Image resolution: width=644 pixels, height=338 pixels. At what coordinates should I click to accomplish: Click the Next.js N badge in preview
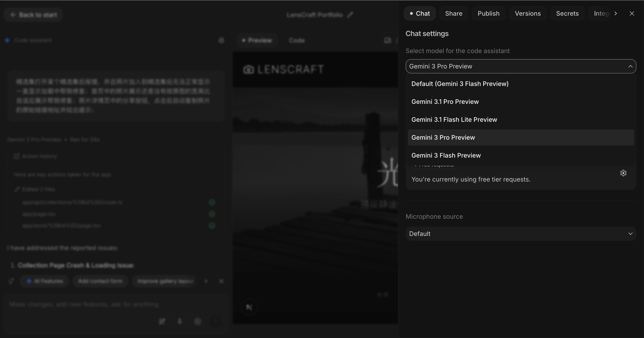pyautogui.click(x=249, y=307)
